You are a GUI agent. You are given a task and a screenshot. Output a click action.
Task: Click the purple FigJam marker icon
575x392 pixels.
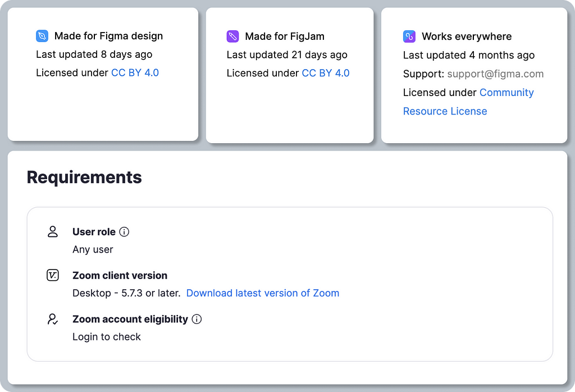point(232,37)
